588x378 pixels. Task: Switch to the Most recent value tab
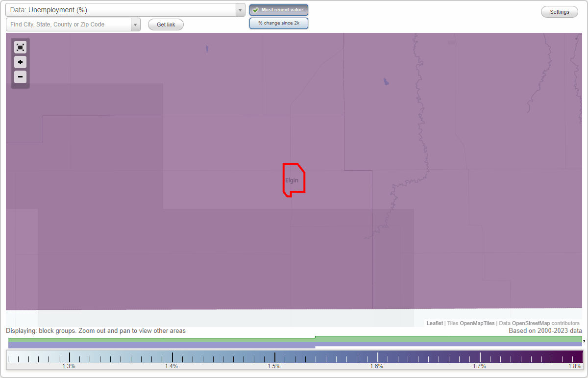pos(279,10)
